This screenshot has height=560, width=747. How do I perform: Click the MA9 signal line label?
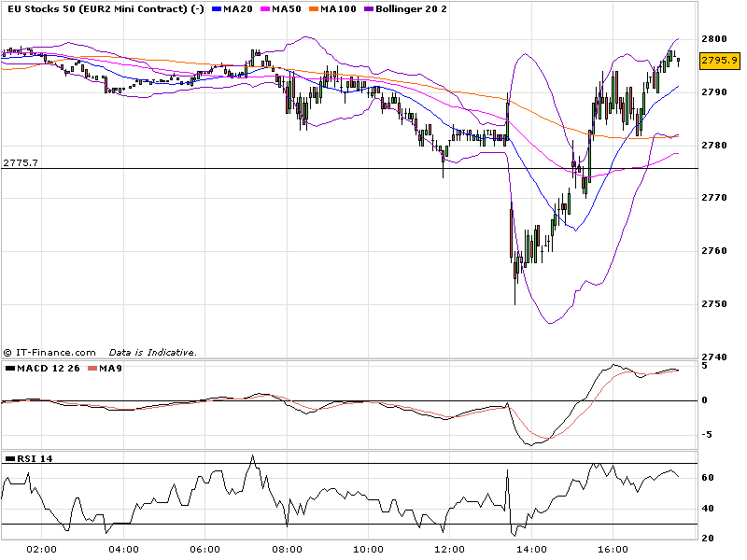coord(110,369)
